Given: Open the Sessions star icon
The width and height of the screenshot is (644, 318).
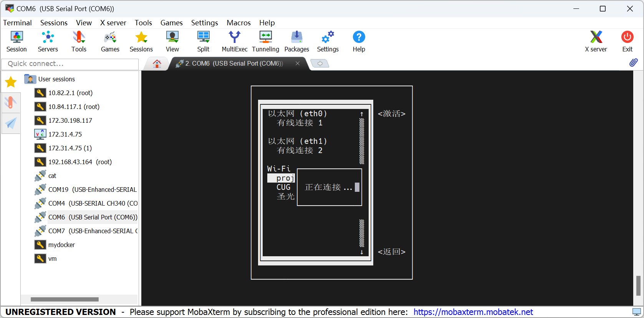Looking at the screenshot, I should click(x=141, y=41).
